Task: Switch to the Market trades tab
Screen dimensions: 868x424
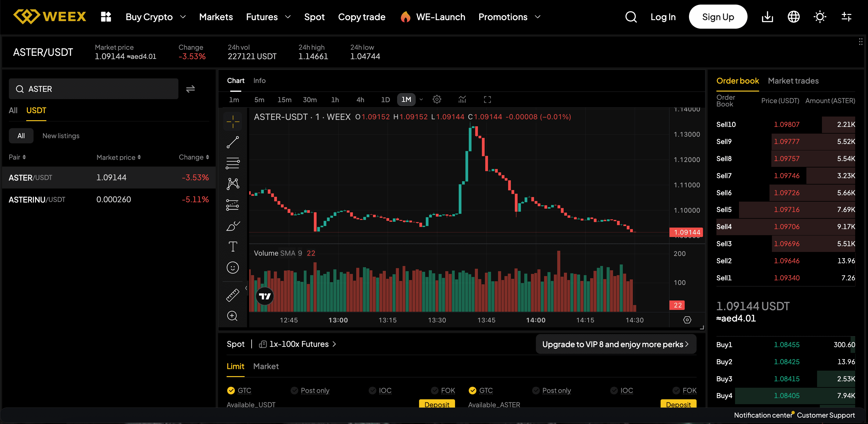Action: click(x=794, y=81)
